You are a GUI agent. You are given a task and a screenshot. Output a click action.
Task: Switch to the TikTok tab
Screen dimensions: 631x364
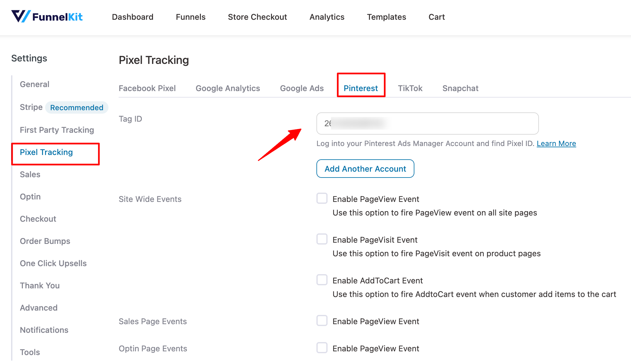410,88
